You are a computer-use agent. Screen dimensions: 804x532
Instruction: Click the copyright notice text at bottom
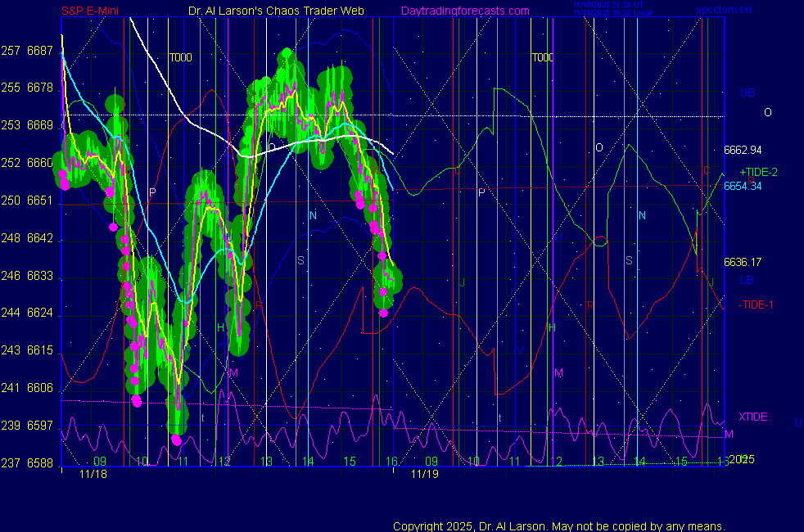tap(559, 525)
